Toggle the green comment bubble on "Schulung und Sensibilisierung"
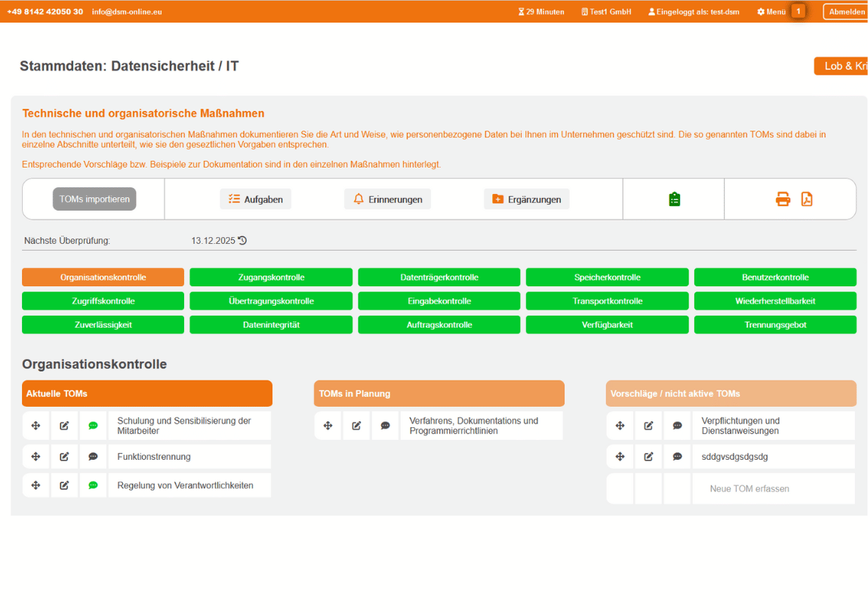 coord(93,425)
